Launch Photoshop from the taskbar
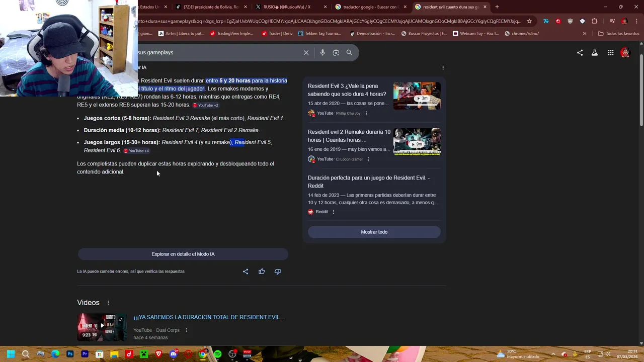The width and height of the screenshot is (644, 362). click(70, 354)
